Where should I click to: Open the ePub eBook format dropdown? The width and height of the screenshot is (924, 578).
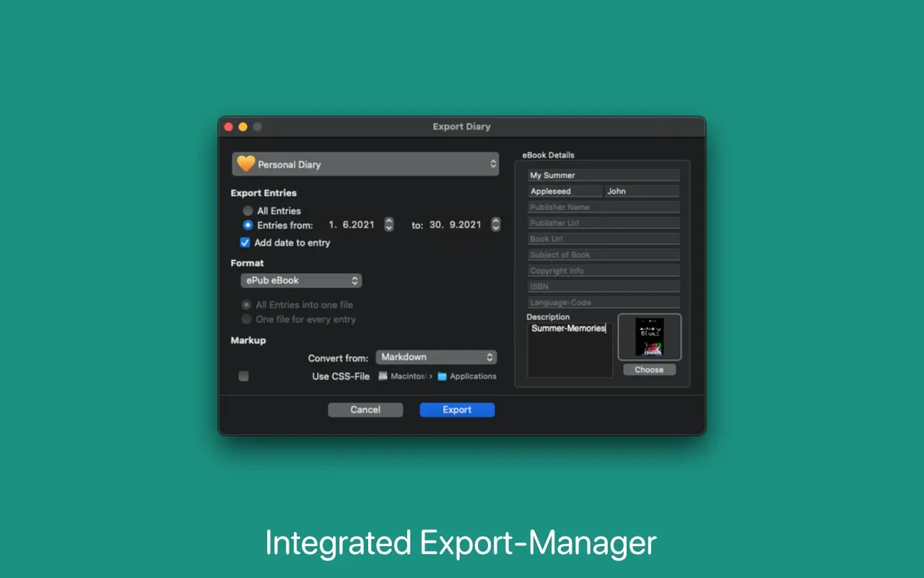click(301, 280)
